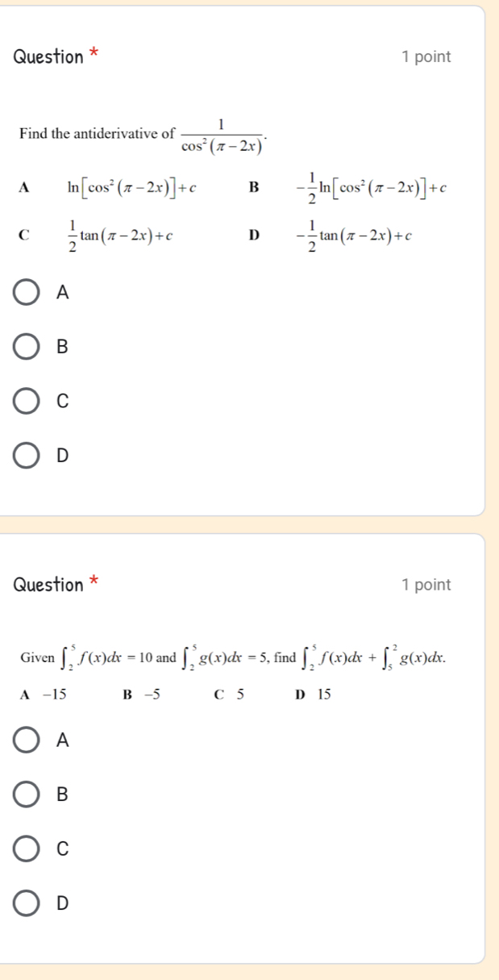Select option B for the antiderivative question
The height and width of the screenshot is (980, 499).
click(x=28, y=347)
